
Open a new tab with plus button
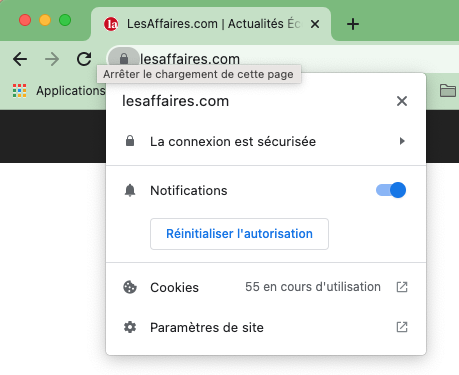[353, 24]
